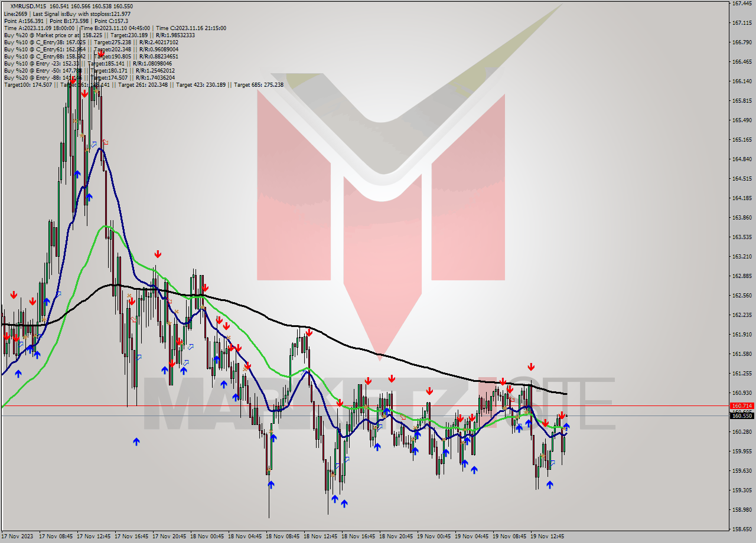This screenshot has height=543, width=756.
Task: Select the 'Time A:2023.11.09 18:00:00' line
Action: tap(39, 28)
